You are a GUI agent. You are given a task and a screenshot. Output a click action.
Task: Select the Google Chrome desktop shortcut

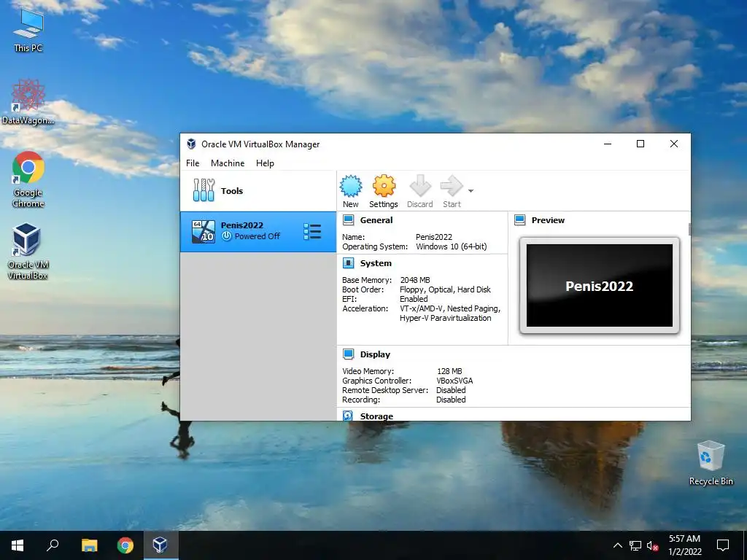[28, 179]
